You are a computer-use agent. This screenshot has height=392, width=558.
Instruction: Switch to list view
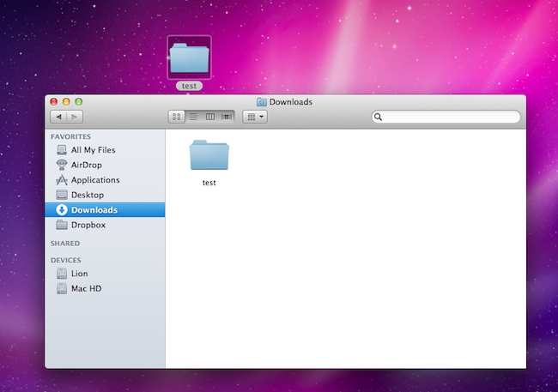click(x=193, y=117)
